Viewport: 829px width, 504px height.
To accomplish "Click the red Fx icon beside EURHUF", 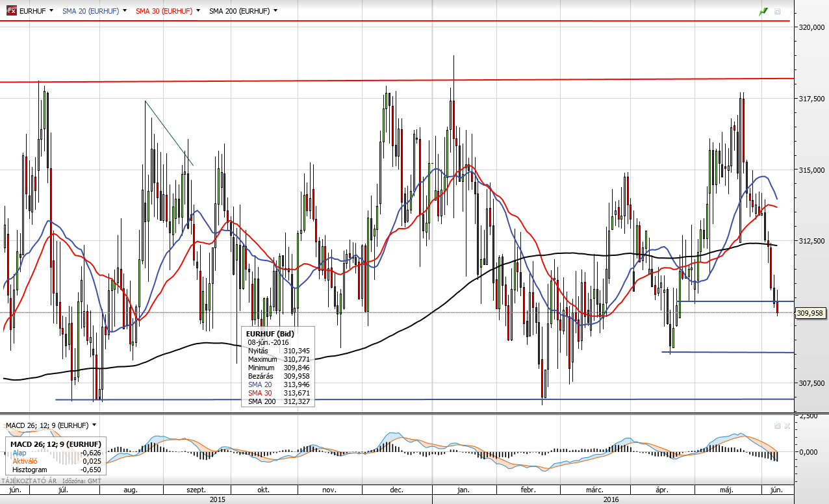I will 11,11.
